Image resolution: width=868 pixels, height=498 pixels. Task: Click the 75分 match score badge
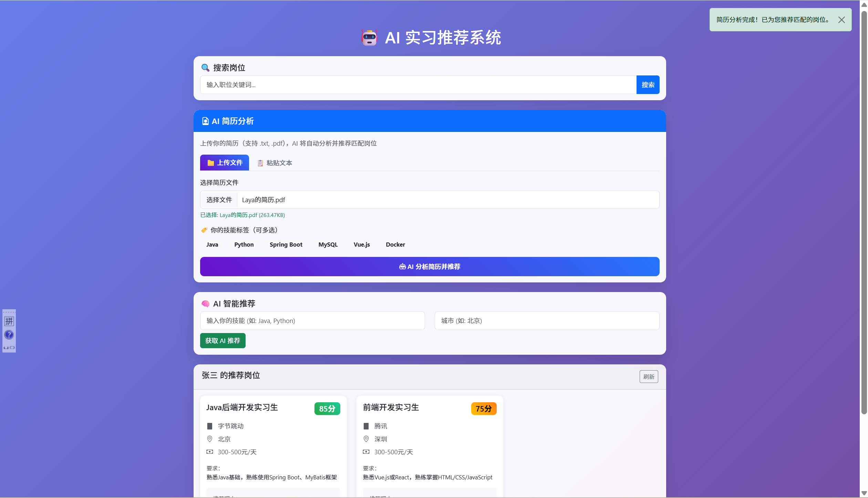click(484, 409)
